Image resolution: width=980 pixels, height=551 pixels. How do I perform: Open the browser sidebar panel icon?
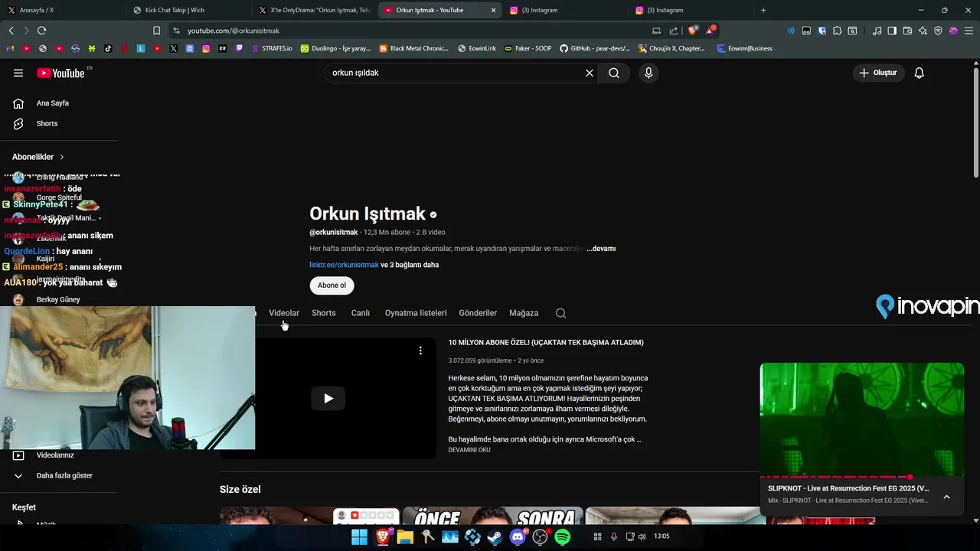[892, 31]
